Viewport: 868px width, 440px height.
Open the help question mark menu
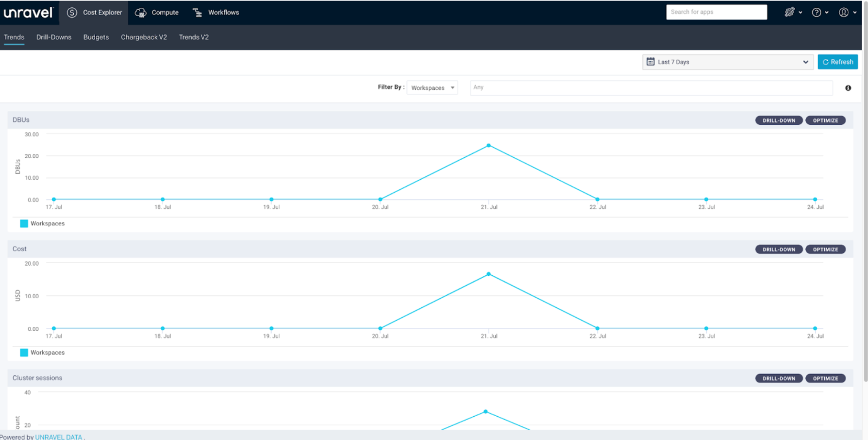click(x=819, y=13)
